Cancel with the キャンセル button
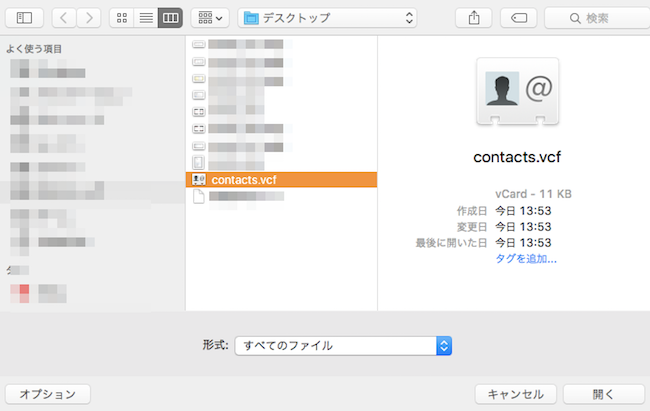Viewport: 650px width, 411px height. pos(515,394)
